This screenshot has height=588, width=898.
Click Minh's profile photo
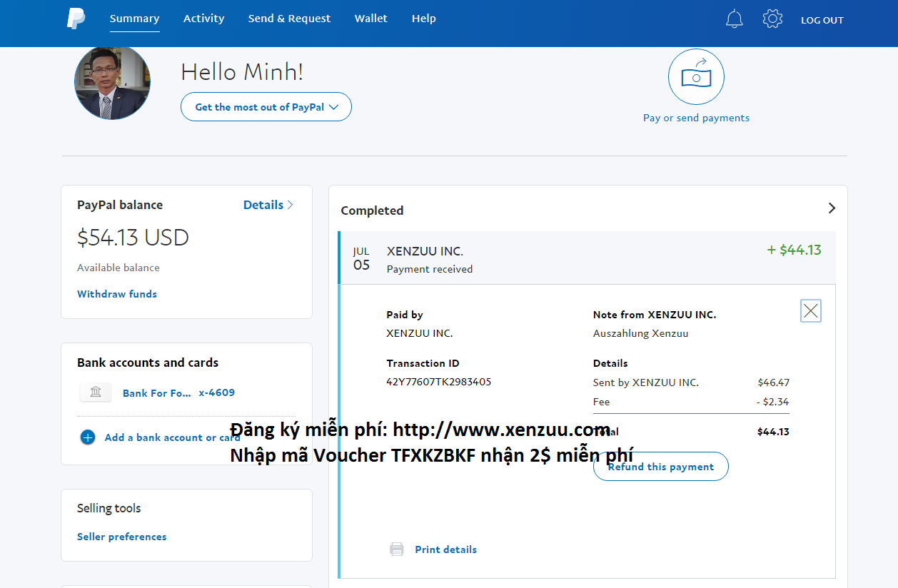coord(112,81)
